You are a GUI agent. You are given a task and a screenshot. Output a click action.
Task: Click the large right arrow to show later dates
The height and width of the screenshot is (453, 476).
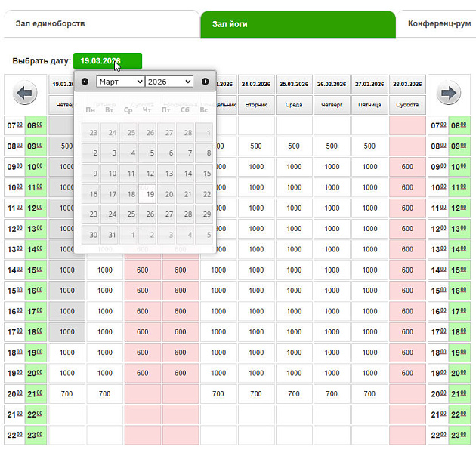(449, 93)
